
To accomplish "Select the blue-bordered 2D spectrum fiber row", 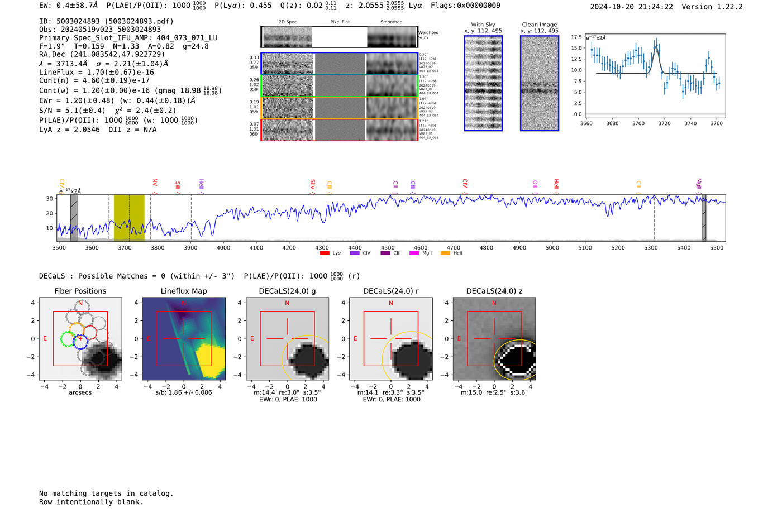I will pos(340,64).
